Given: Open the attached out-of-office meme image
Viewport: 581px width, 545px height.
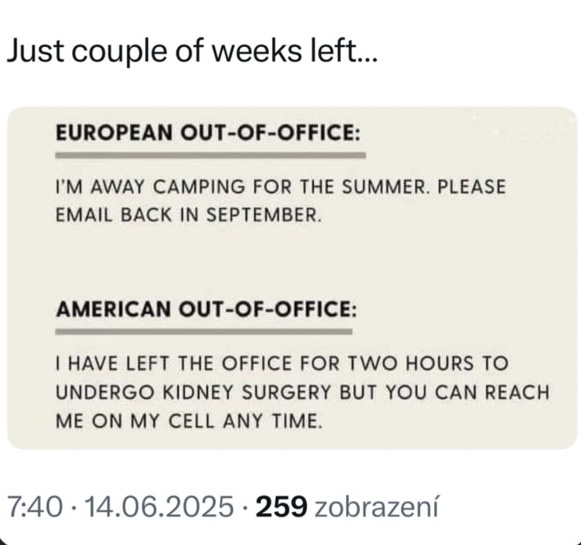Looking at the screenshot, I should tap(292, 278).
